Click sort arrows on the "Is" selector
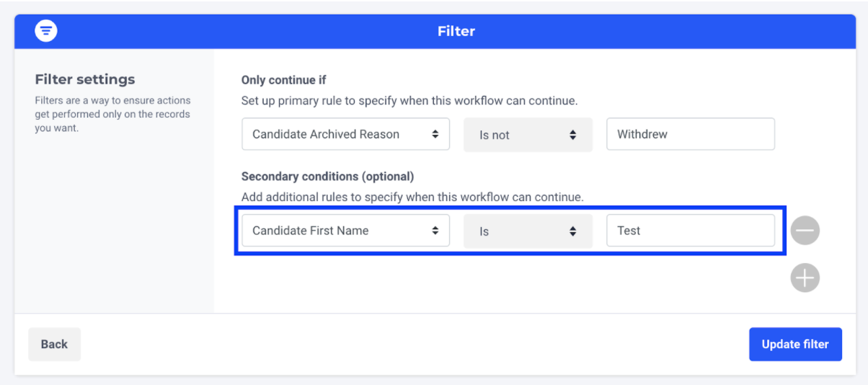The width and height of the screenshot is (868, 385). click(572, 231)
